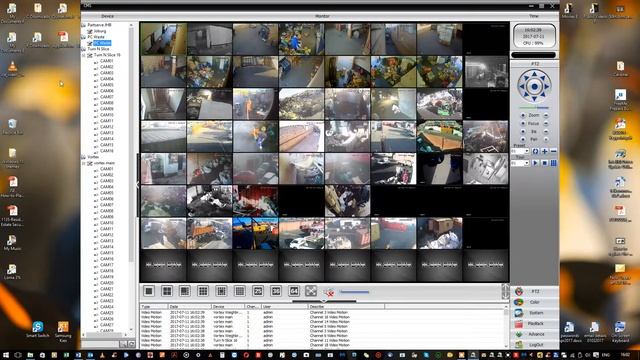Viewport: 640px width, 360px height.
Task: Open the Preset number dropdown
Action: click(x=527, y=151)
